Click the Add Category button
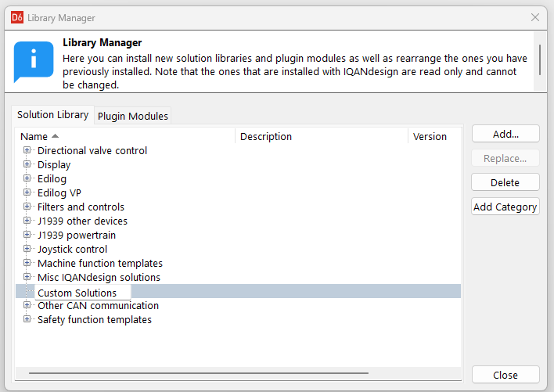The height and width of the screenshot is (392, 554). (505, 207)
